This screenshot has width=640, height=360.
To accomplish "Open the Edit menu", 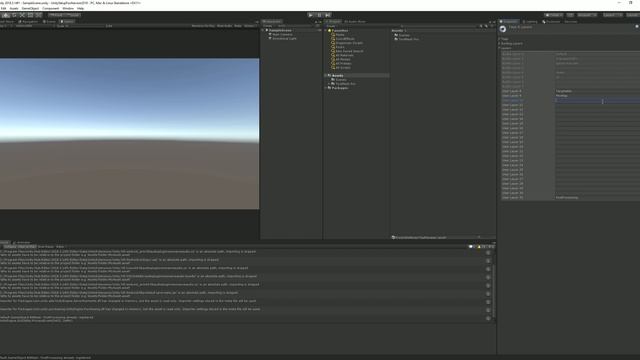I will (3, 8).
